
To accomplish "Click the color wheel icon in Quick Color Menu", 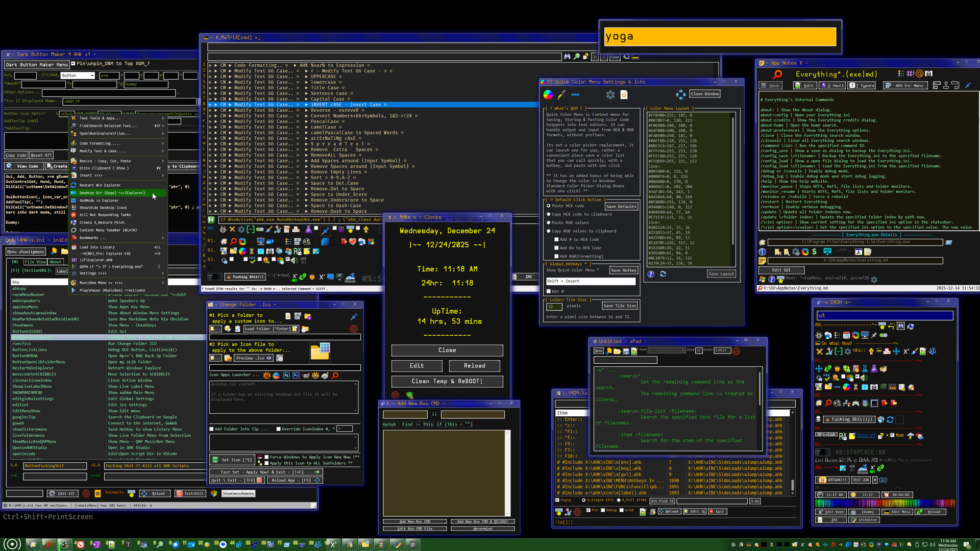I will pyautogui.click(x=548, y=94).
